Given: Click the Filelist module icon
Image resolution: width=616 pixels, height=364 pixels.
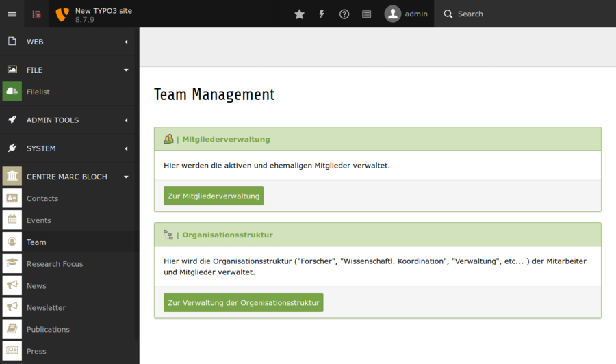Looking at the screenshot, I should [12, 92].
